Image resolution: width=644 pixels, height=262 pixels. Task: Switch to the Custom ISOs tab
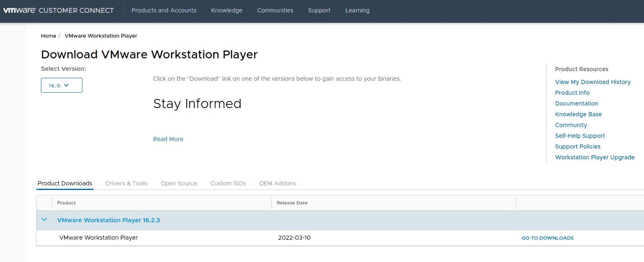tap(228, 183)
